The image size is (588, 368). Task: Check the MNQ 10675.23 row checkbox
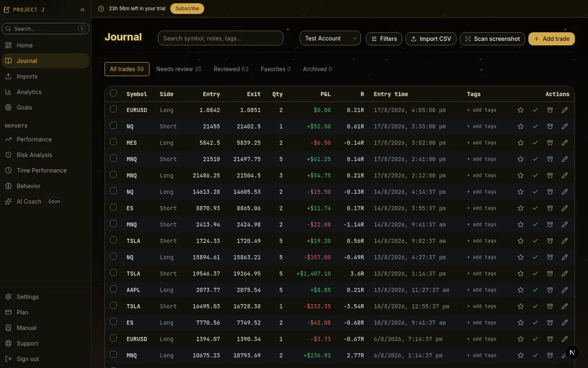pyautogui.click(x=113, y=355)
